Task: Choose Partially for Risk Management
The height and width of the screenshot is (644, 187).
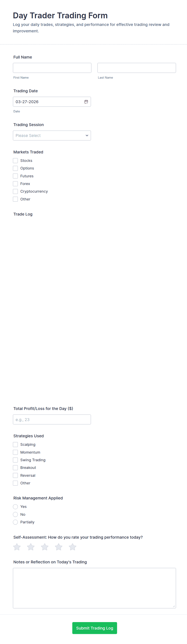Action: (x=15, y=522)
